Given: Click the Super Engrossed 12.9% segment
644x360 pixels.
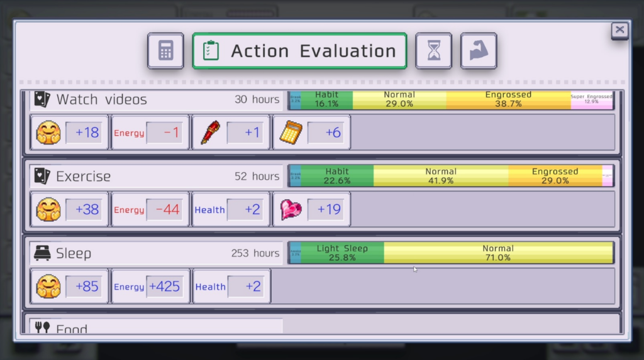Looking at the screenshot, I should (x=591, y=100).
